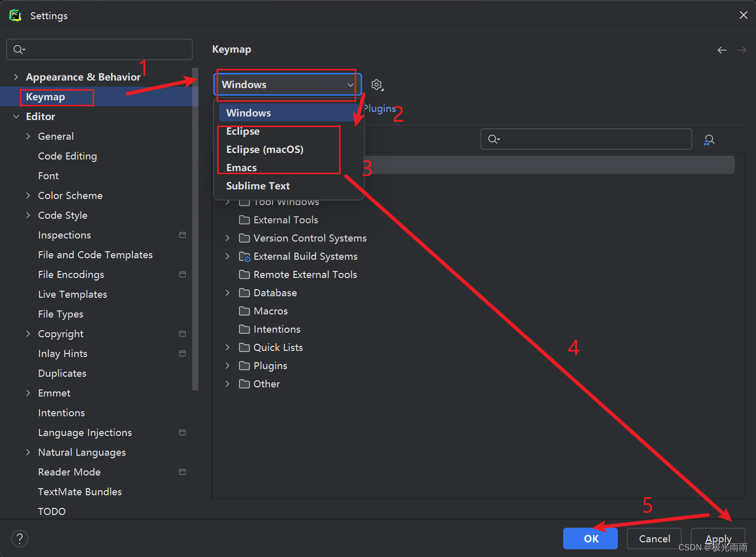This screenshot has width=756, height=557.
Task: Click the Find Actions by Shortcut icon
Action: click(x=709, y=139)
